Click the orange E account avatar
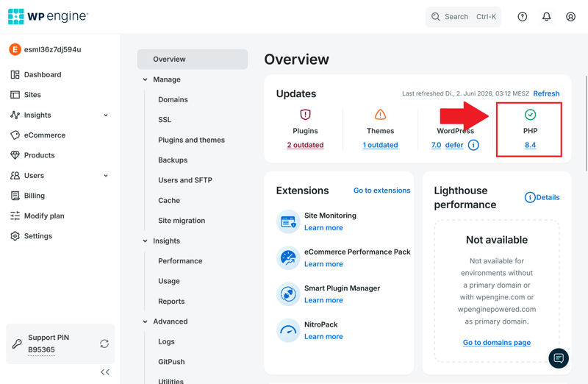This screenshot has width=588, height=384. [x=15, y=49]
